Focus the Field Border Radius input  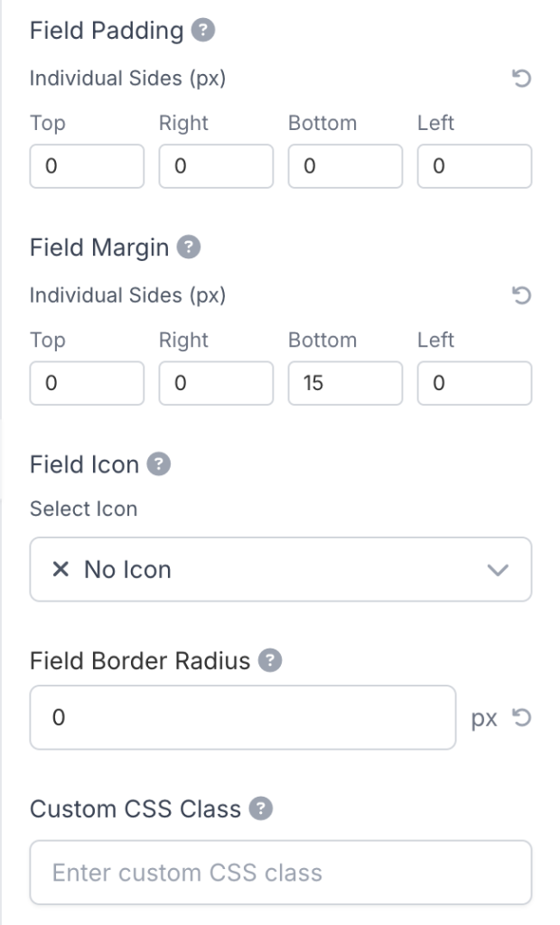pyautogui.click(x=242, y=717)
